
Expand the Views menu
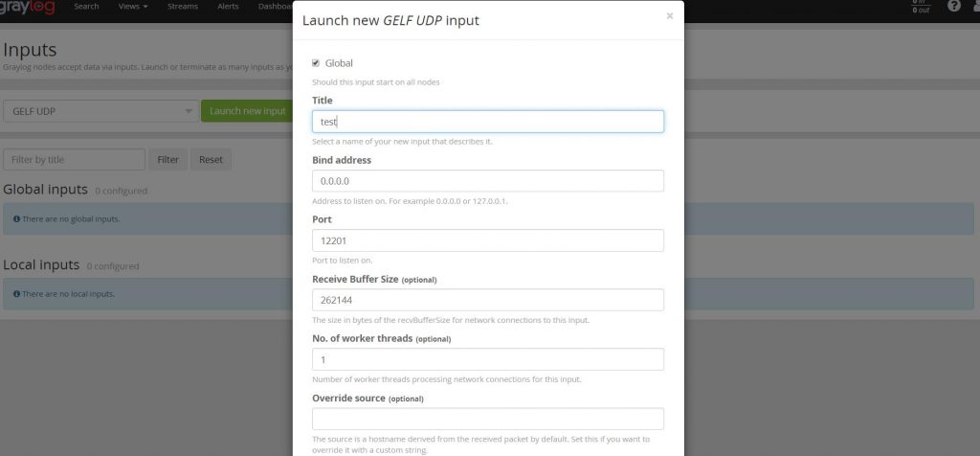[x=133, y=7]
